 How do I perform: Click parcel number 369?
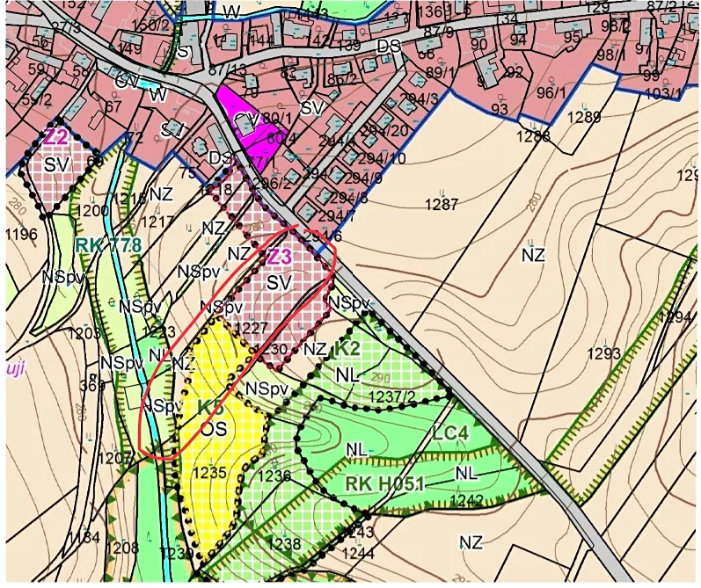[x=92, y=386]
